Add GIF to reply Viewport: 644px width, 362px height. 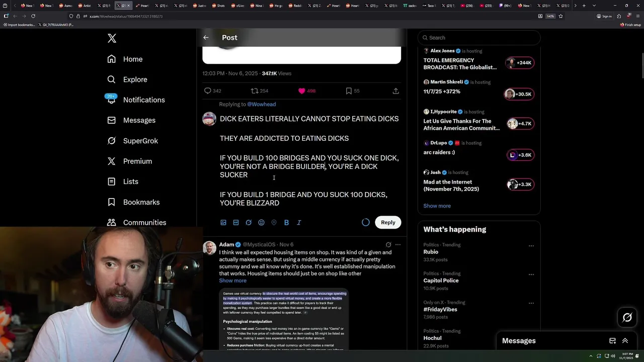(x=236, y=222)
